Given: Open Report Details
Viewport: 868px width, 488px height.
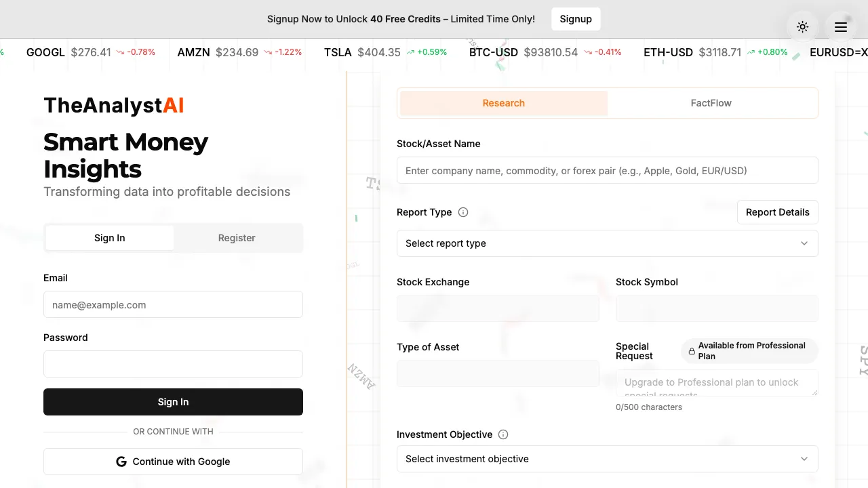Looking at the screenshot, I should [777, 212].
